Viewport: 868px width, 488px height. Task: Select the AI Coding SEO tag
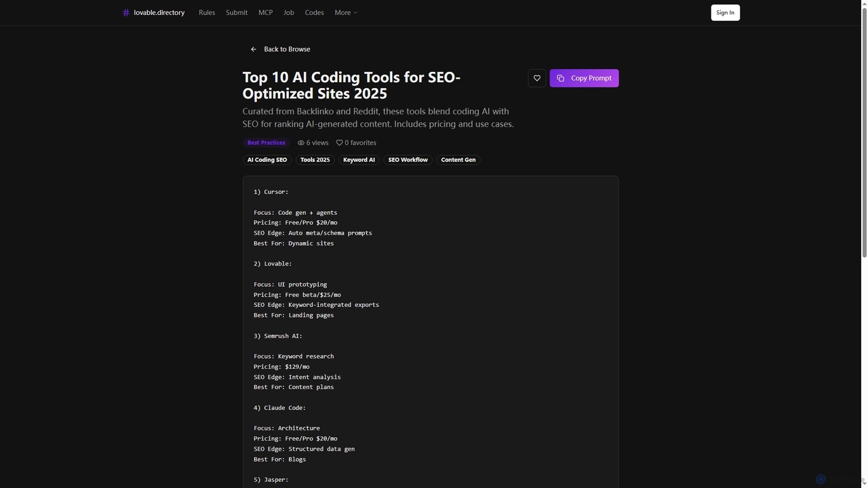point(267,160)
